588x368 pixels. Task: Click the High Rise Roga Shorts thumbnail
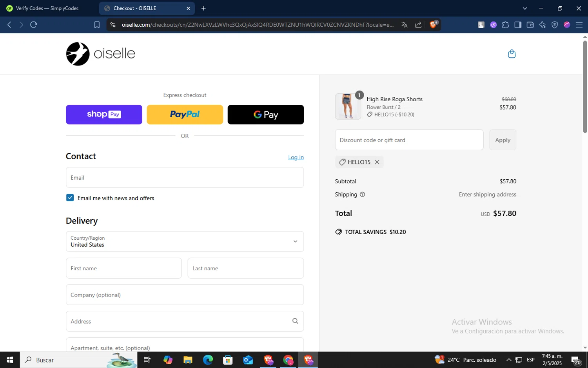click(x=348, y=106)
